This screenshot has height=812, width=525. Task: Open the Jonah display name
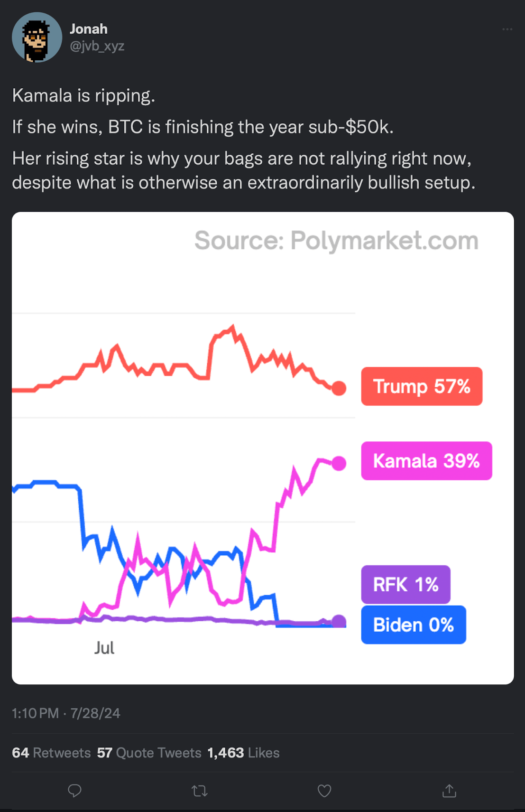89,29
